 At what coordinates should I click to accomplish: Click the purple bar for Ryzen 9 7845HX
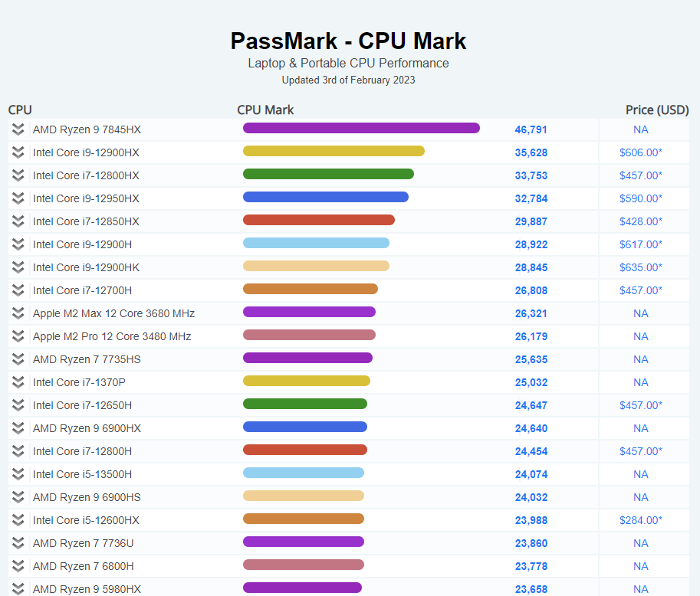click(361, 128)
